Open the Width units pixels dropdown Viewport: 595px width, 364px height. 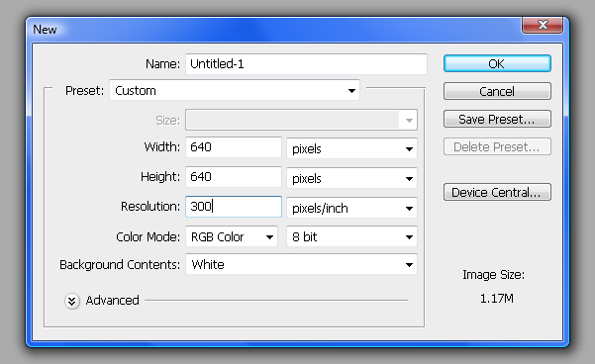[x=351, y=148]
